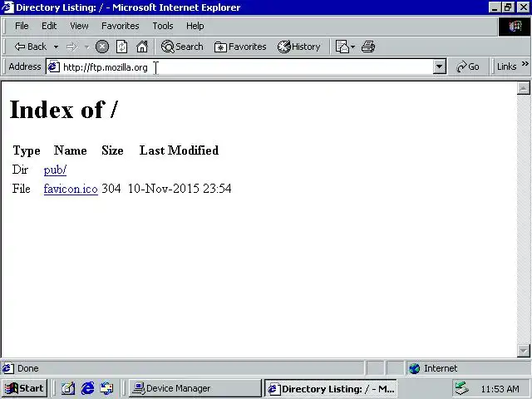Click the 'Type' column header
Screen dimensions: 532x399
click(27, 150)
